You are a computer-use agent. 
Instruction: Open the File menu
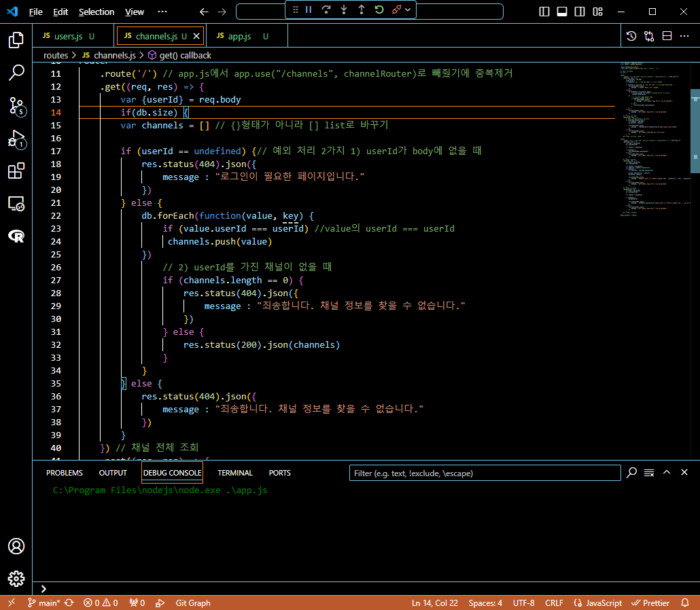point(36,12)
